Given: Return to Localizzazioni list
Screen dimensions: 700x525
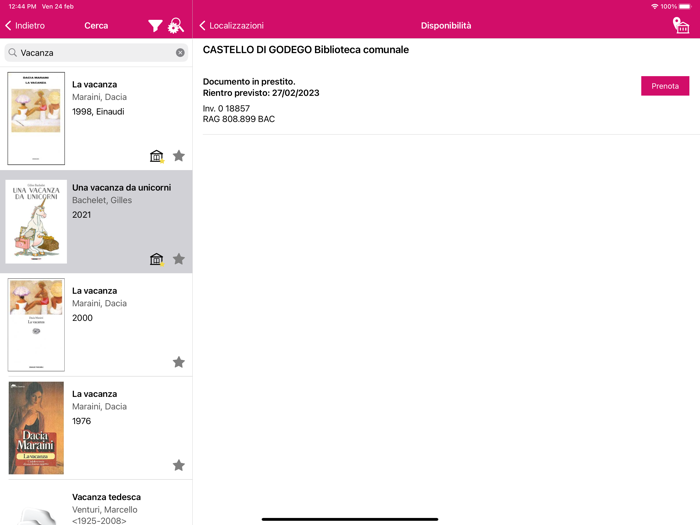Looking at the screenshot, I should pos(231,25).
